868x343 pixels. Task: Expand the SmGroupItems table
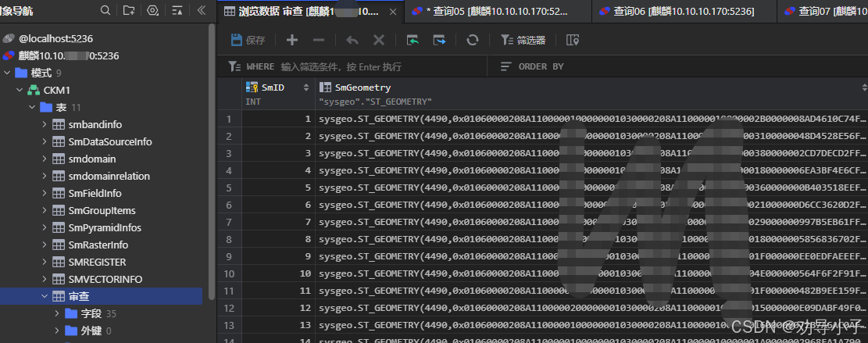(x=45, y=210)
